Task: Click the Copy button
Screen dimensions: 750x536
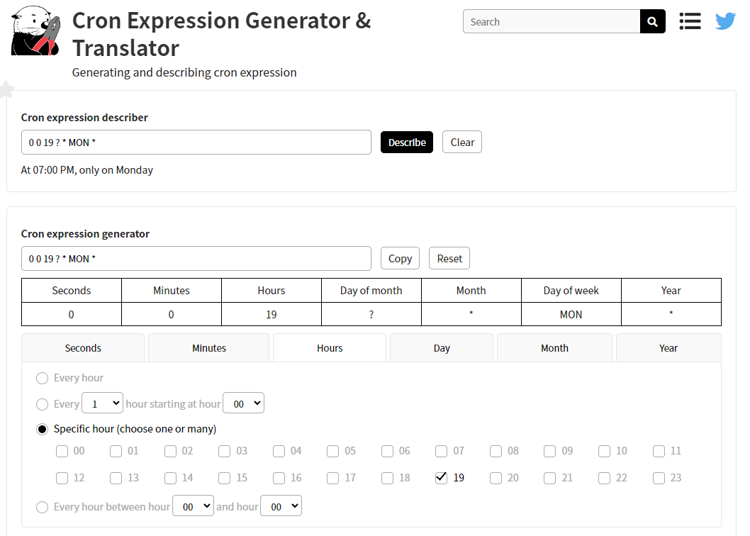Action: pos(400,259)
